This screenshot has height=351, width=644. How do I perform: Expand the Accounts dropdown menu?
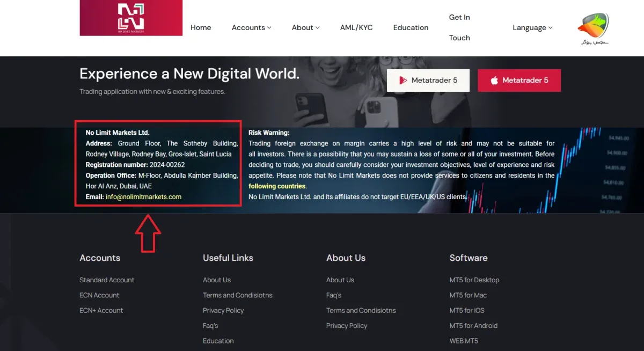coord(251,27)
